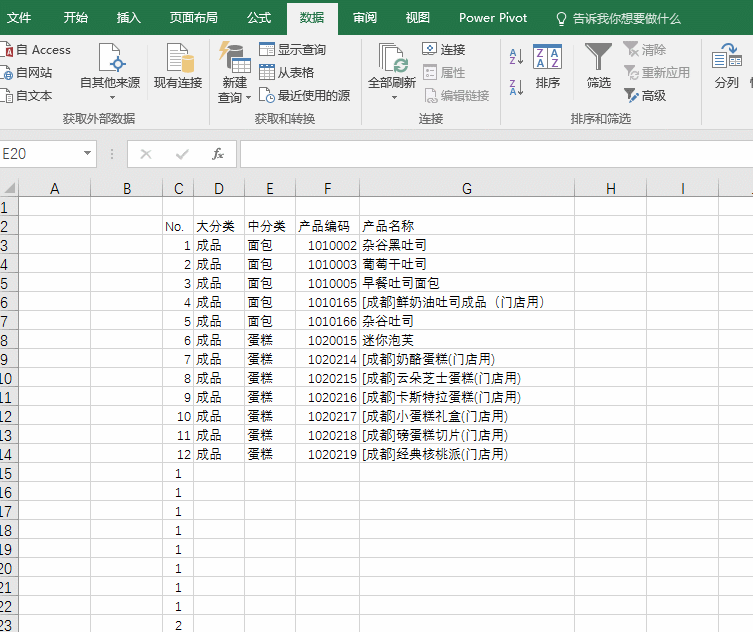
Task: Expand the 自其他来源 dropdown
Action: pyautogui.click(x=110, y=97)
